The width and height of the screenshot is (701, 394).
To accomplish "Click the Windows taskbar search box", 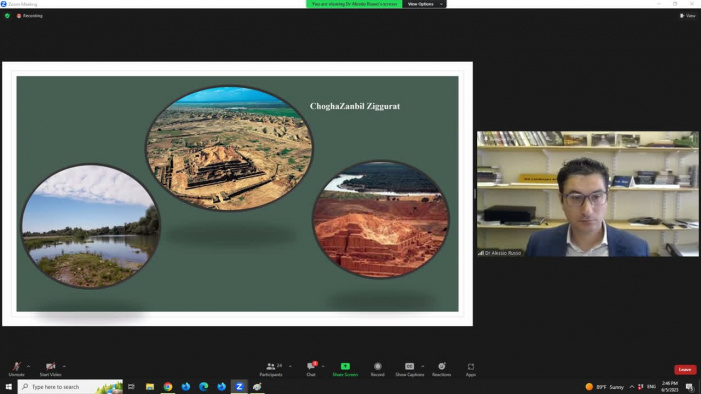I will (71, 386).
